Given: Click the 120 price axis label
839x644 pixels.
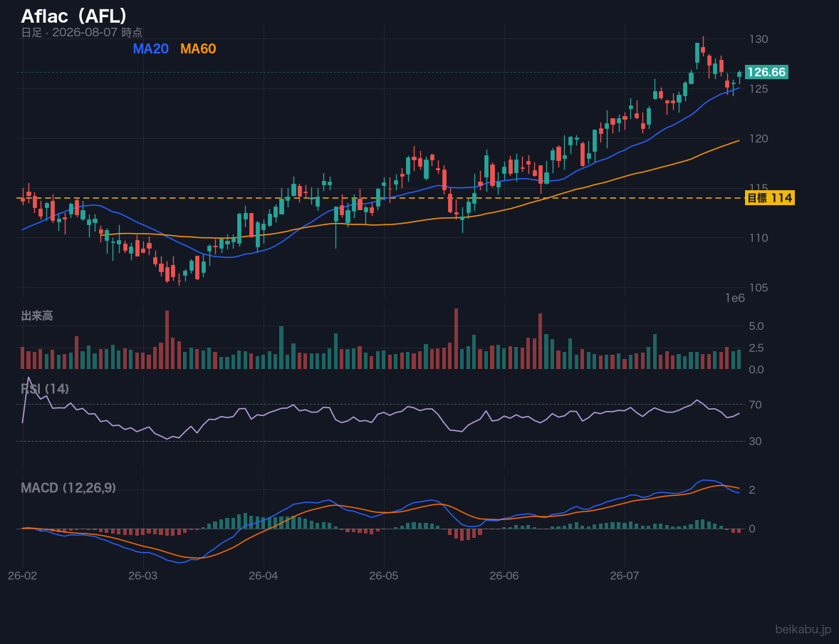Looking at the screenshot, I should pyautogui.click(x=759, y=138).
